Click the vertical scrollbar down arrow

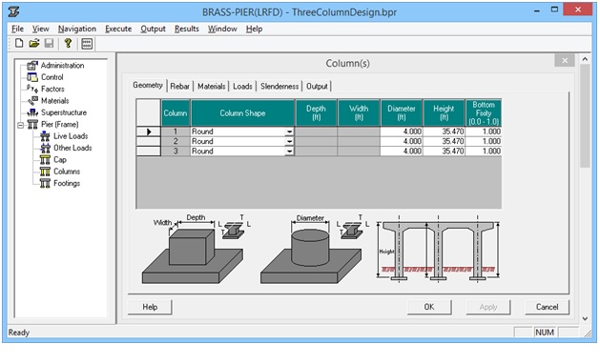pos(585,318)
